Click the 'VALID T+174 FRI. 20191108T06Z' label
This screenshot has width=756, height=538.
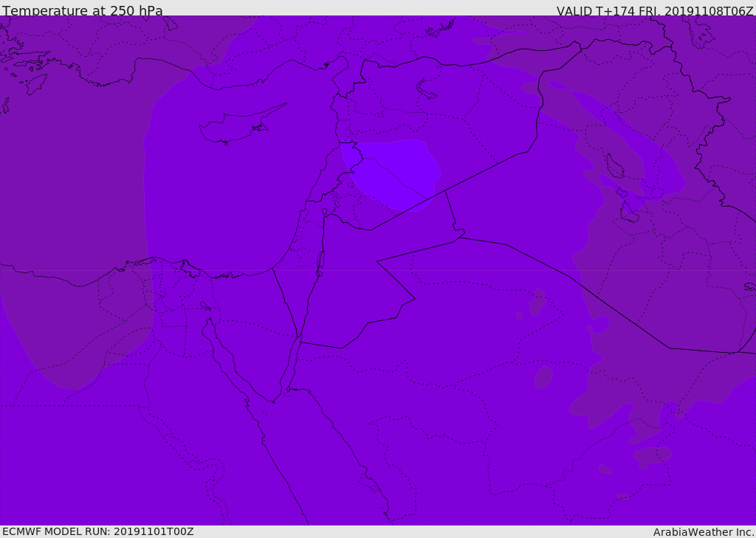pos(655,10)
